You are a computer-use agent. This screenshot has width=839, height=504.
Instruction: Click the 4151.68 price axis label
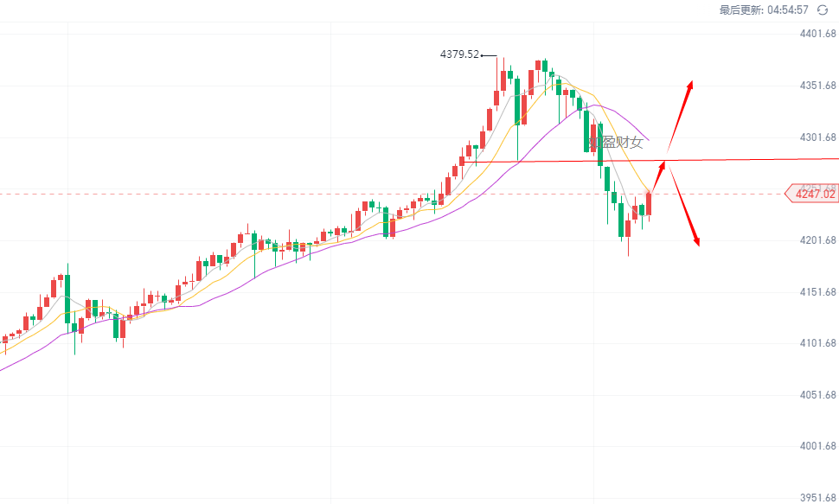(x=817, y=292)
